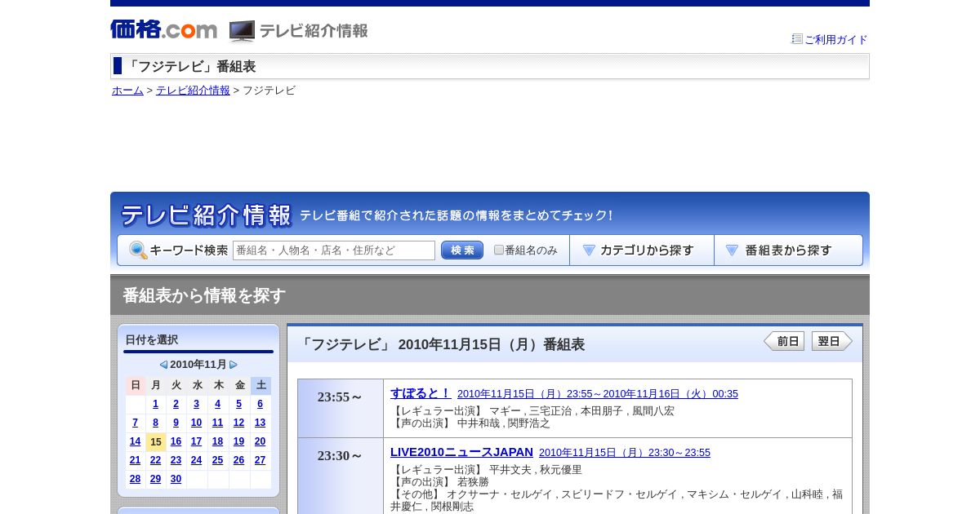Select November 20 in the calendar
This screenshot has width=980, height=514.
[x=260, y=441]
